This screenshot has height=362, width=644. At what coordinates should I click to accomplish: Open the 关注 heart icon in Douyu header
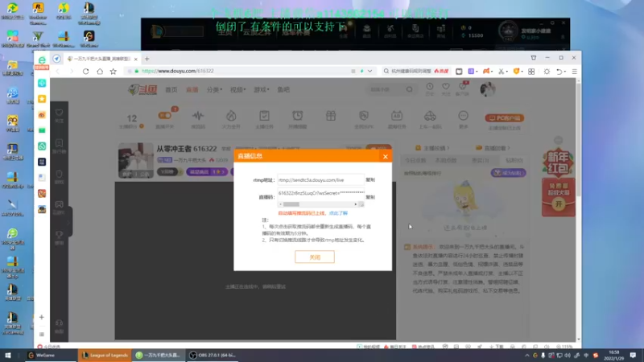click(446, 87)
